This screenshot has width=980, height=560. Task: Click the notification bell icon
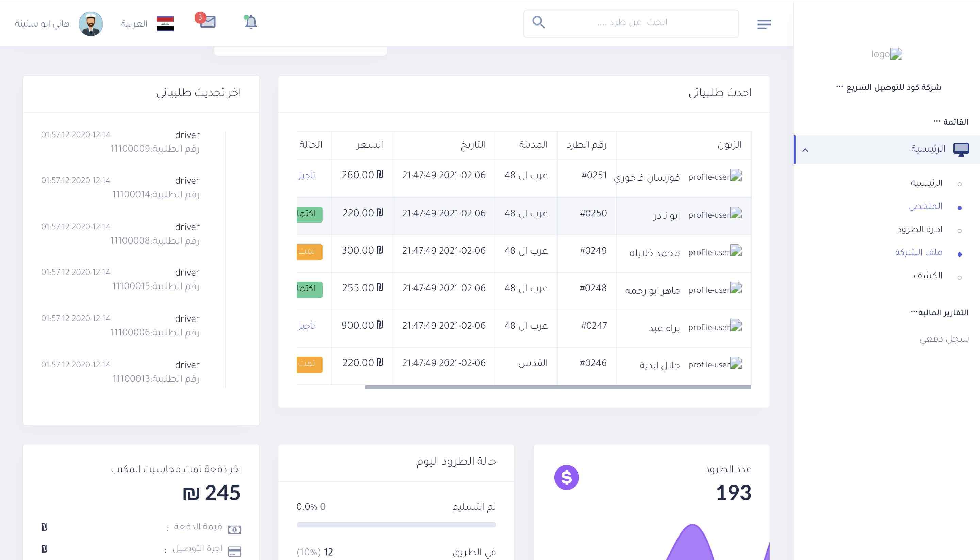tap(251, 22)
